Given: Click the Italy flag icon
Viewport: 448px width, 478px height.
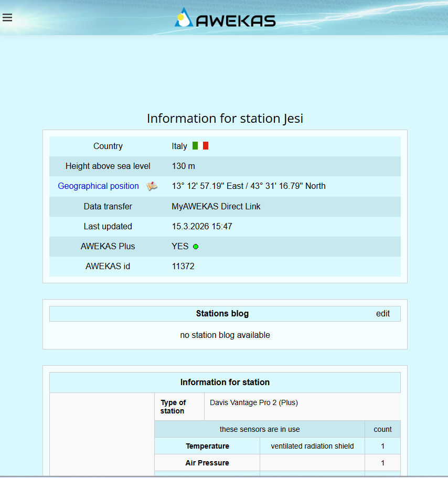Looking at the screenshot, I should (x=200, y=146).
